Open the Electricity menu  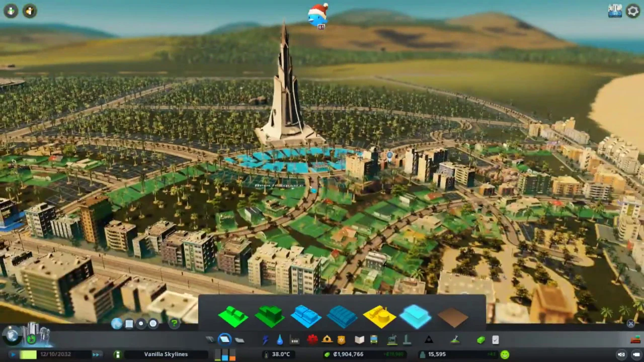pos(265,340)
